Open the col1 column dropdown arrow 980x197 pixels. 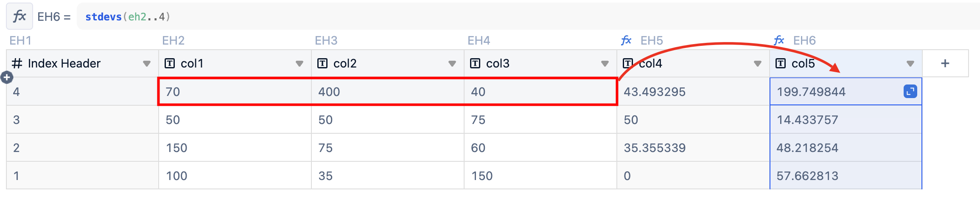(x=300, y=64)
